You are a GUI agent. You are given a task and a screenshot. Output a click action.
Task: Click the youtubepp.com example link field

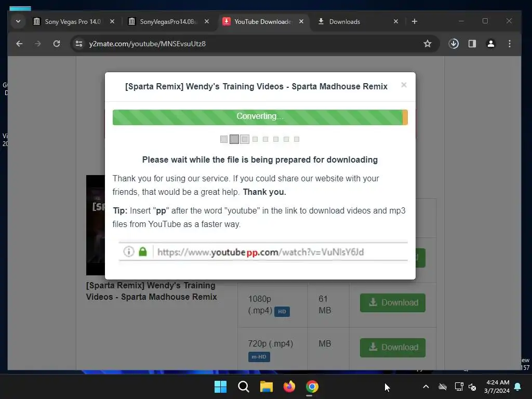[263, 252]
